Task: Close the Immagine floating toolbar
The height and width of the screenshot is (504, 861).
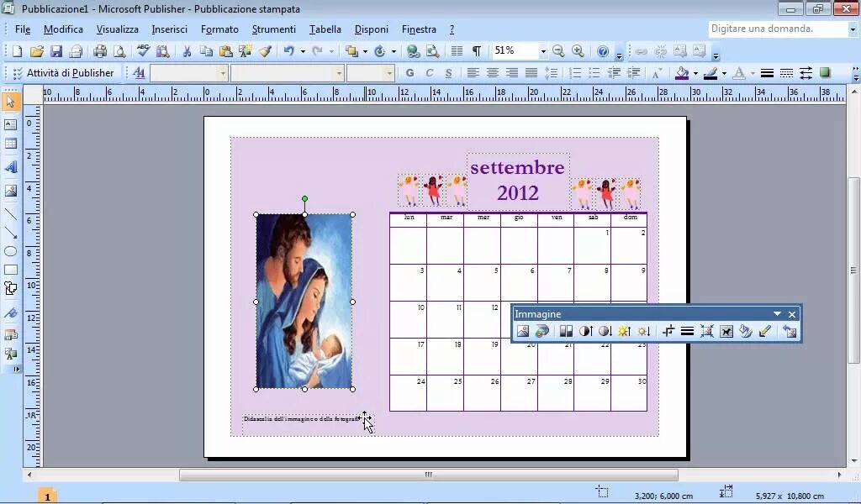Action: point(792,314)
